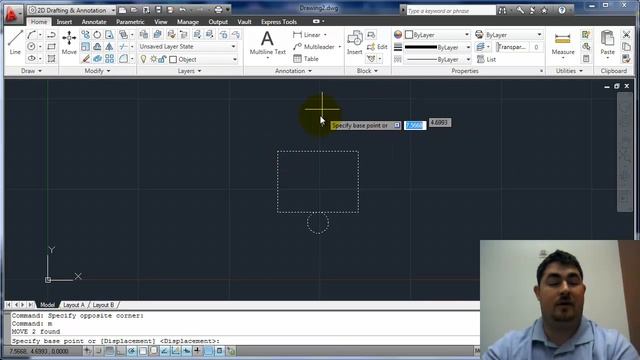Insert a Table from Annotation panel
The height and width of the screenshot is (360, 640).
click(306, 59)
